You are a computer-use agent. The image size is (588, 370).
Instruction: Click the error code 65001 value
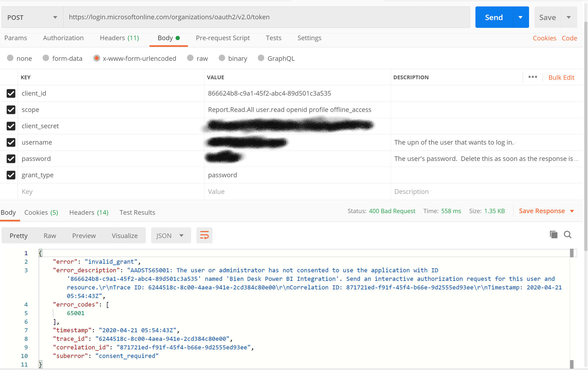(x=76, y=313)
